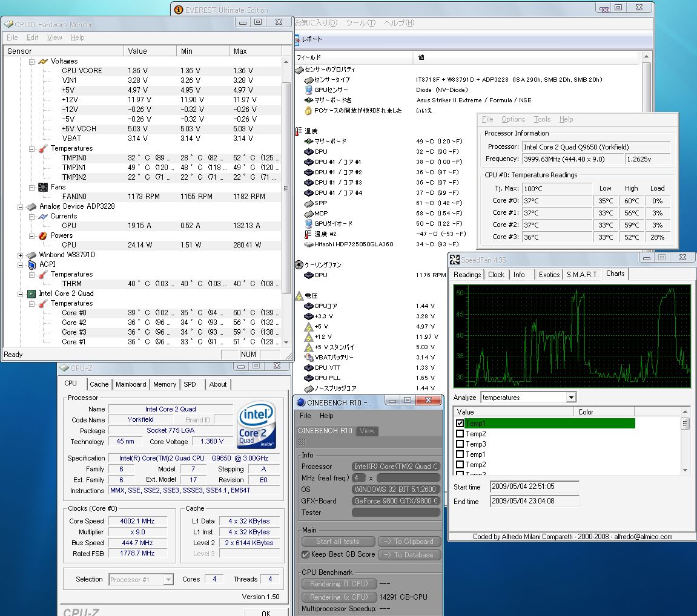
Task: Click the Start all tests button
Action: pyautogui.click(x=337, y=542)
